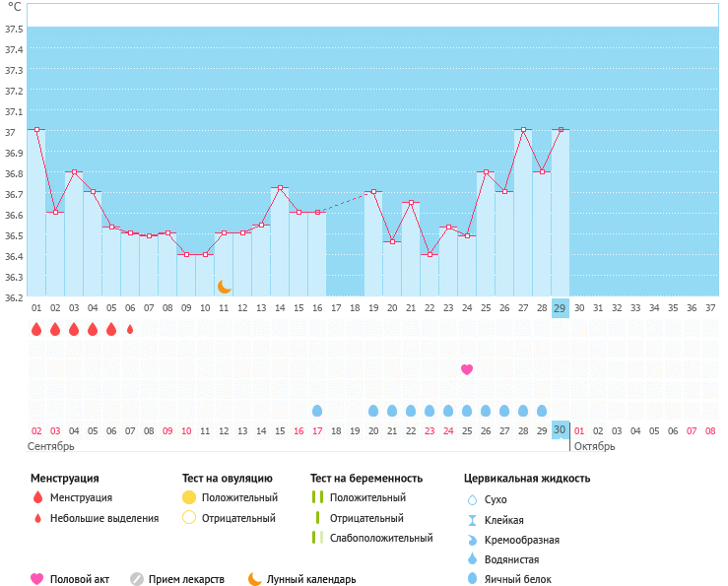Click the weakly positive pregnancy test swatch
The image size is (728, 586).
click(x=316, y=538)
